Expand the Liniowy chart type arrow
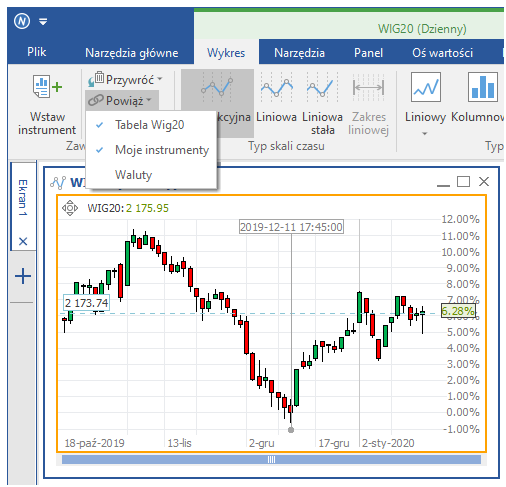Image resolution: width=506 pixels, height=487 pixels. pyautogui.click(x=424, y=134)
